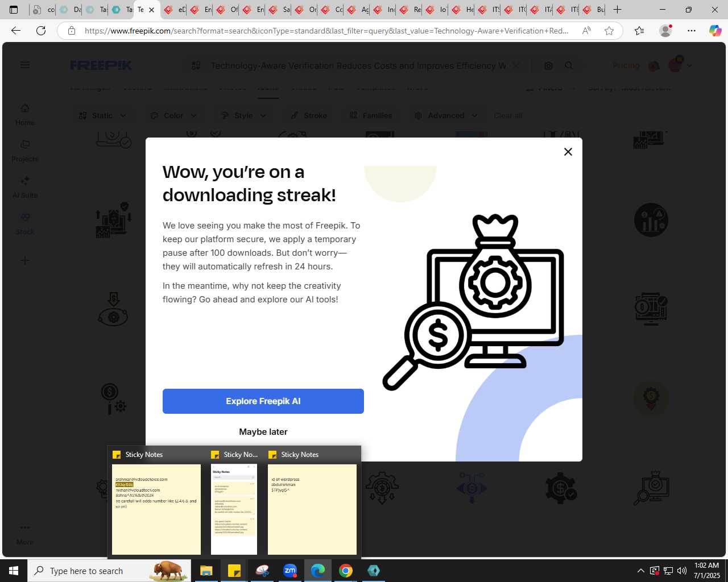The width and height of the screenshot is (728, 582).
Task: Switch to the 'co' browser tab
Action: tap(43, 10)
